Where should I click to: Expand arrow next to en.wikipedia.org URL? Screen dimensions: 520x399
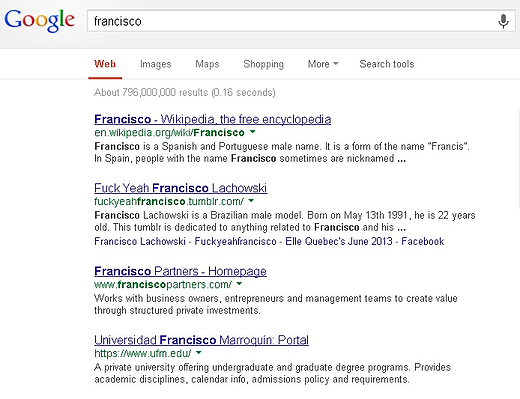(253, 132)
